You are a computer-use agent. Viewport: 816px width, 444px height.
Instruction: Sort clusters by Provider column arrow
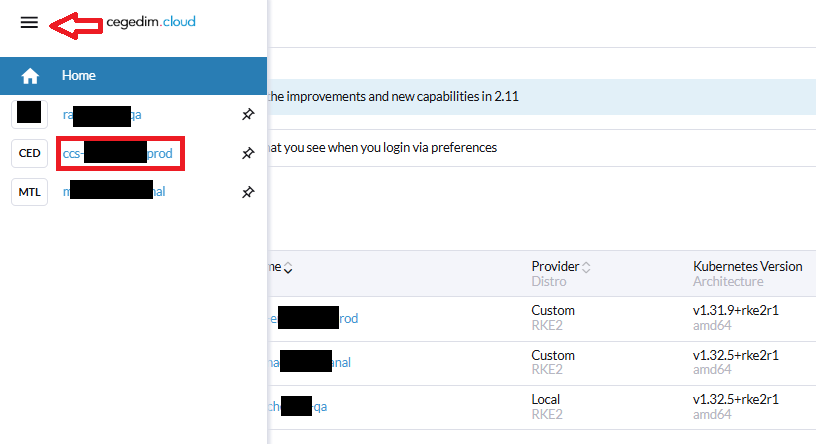(586, 267)
